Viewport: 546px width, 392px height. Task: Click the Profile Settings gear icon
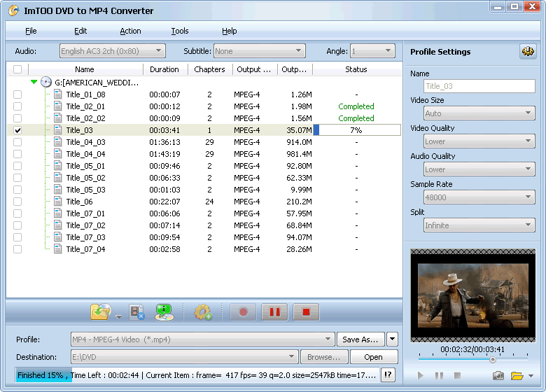[x=527, y=52]
